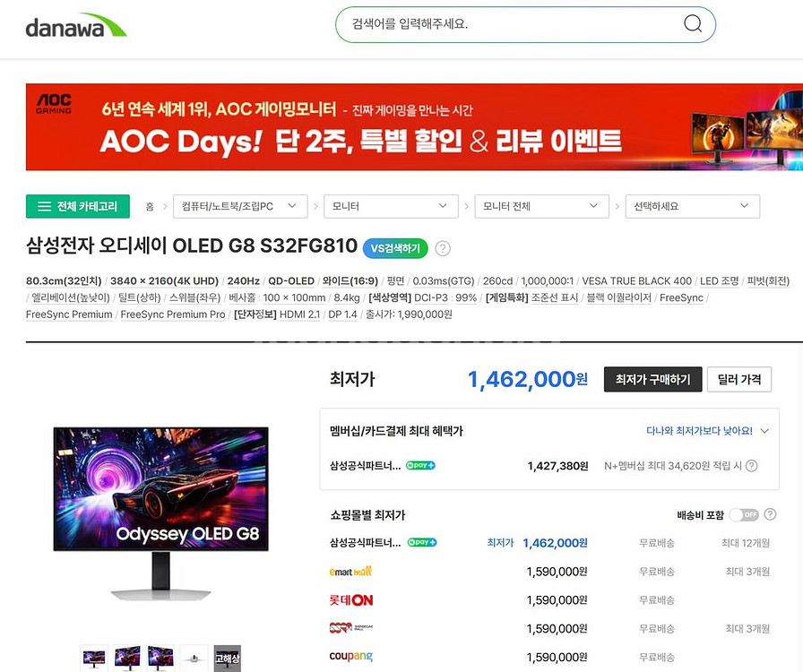Open the 선택하세요 dropdown
The image size is (803, 672).
693,206
